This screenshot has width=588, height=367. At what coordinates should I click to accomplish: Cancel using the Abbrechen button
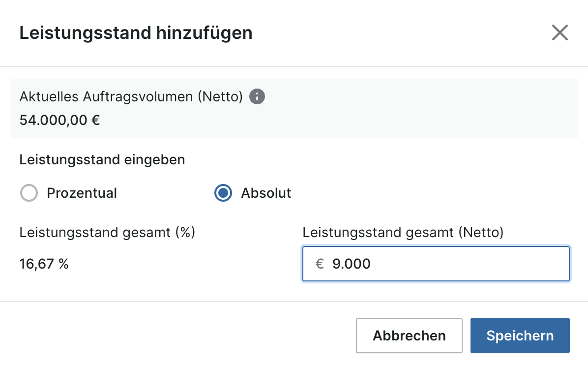click(x=409, y=336)
